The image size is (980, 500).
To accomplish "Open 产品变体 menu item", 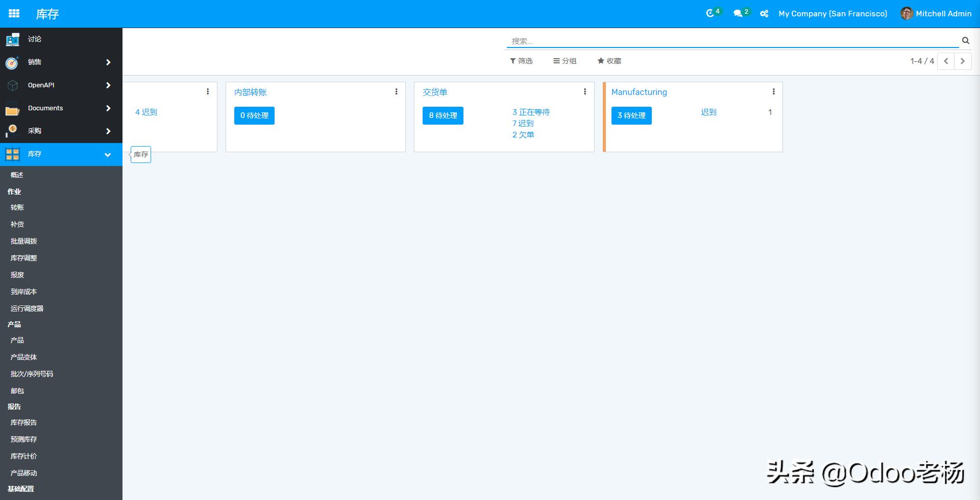I will (24, 357).
